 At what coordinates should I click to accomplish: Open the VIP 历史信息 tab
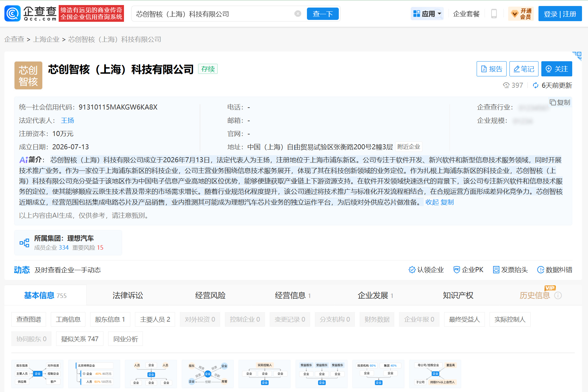pos(535,295)
